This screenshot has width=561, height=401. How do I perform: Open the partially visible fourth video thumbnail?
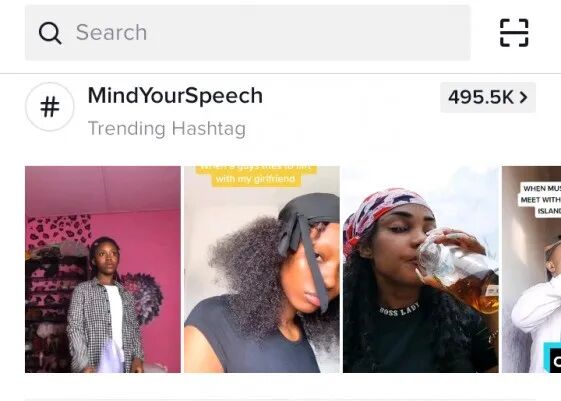pos(531,269)
